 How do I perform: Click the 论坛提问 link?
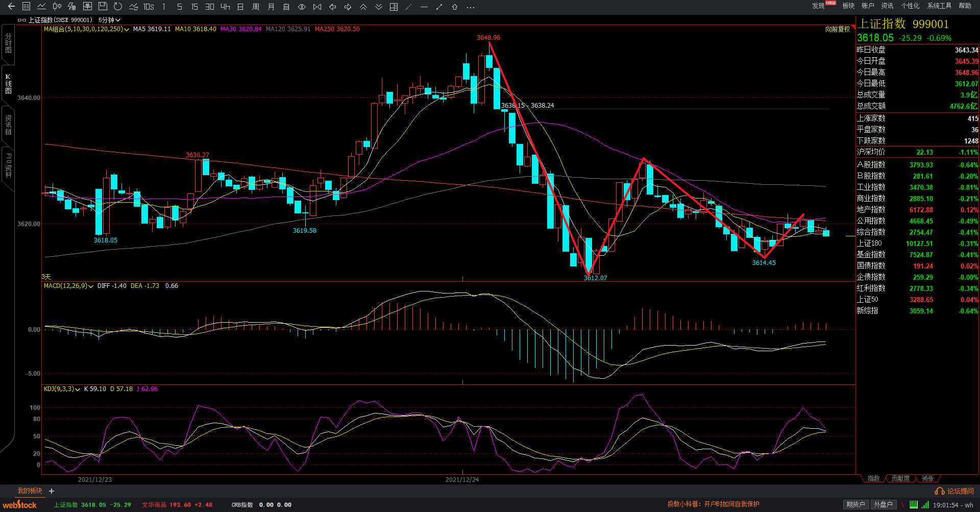[955, 491]
